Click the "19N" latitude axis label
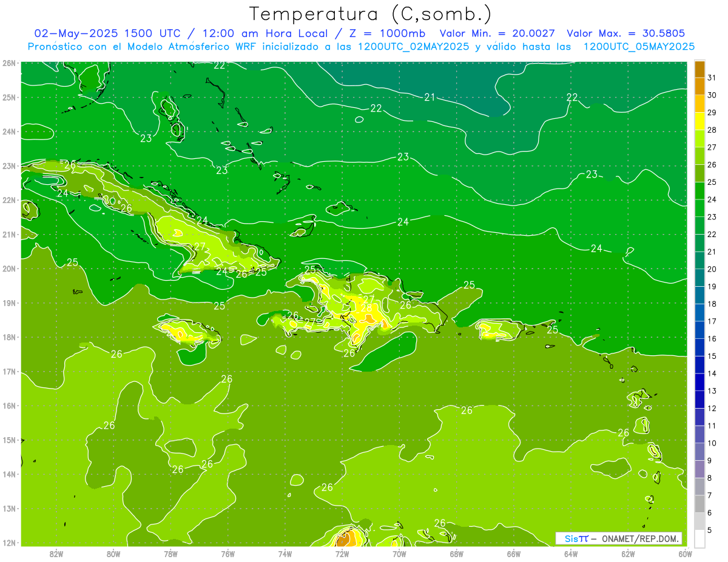Image resolution: width=728 pixels, height=562 pixels. pos(8,303)
